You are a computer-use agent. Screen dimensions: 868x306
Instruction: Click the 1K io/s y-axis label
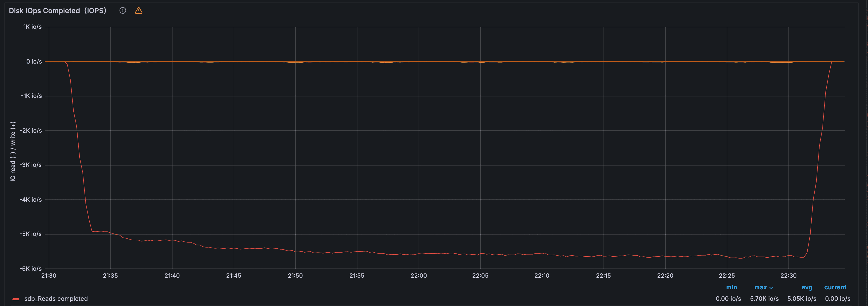pos(32,27)
